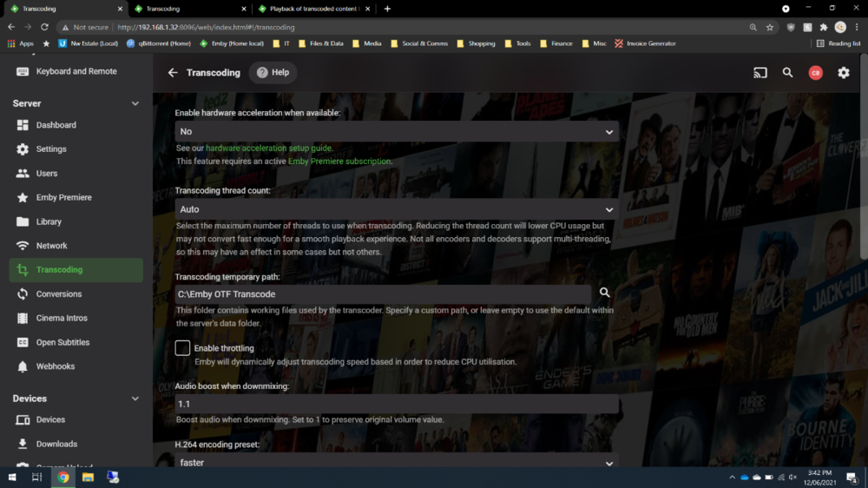Open the Cinema Intros page

pos(76,318)
